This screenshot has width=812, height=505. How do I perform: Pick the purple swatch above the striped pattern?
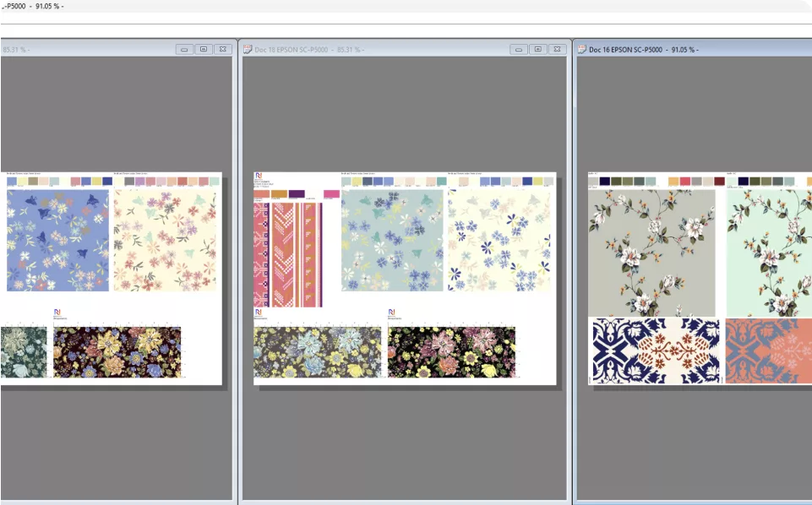click(x=297, y=194)
